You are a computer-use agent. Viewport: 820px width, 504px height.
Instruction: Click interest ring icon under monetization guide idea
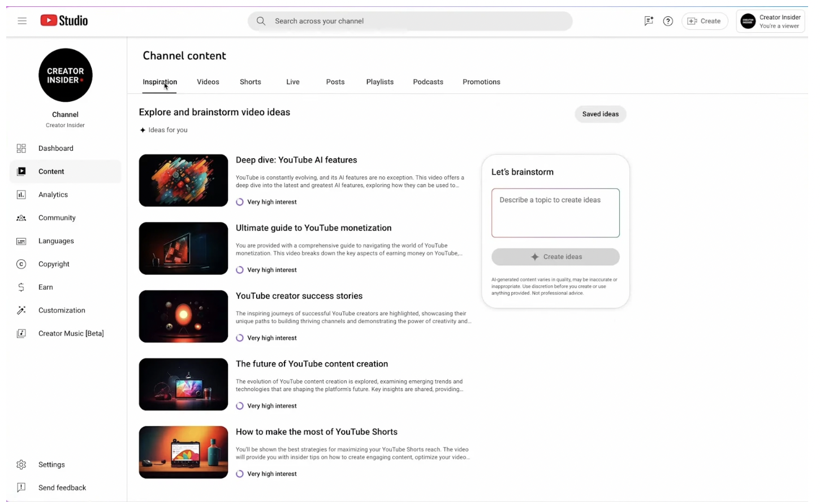(240, 270)
